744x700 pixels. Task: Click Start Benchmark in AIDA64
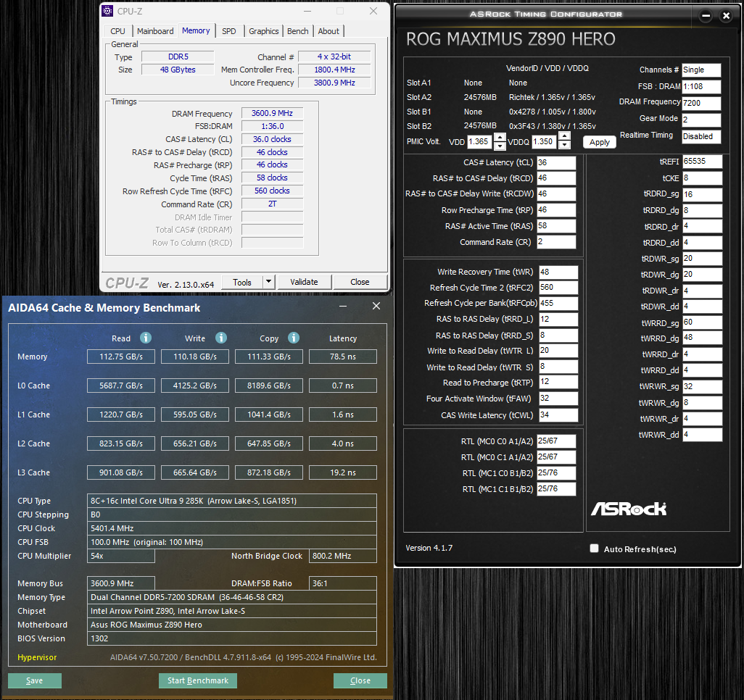[x=198, y=680]
